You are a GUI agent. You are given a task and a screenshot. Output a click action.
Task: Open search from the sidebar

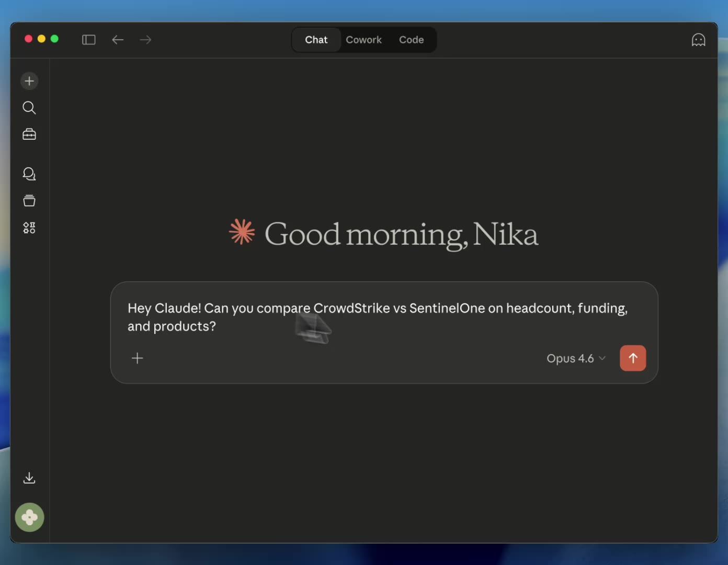coord(29,108)
